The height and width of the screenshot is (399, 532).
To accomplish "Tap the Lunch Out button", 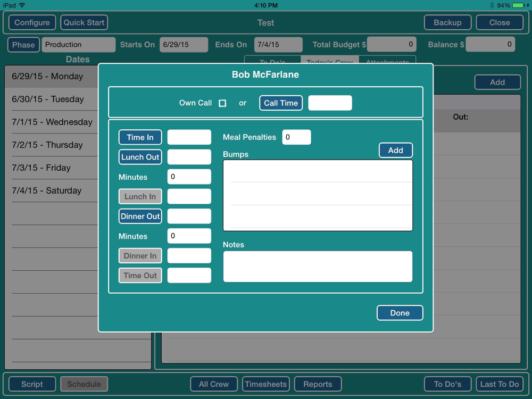I will tap(140, 157).
